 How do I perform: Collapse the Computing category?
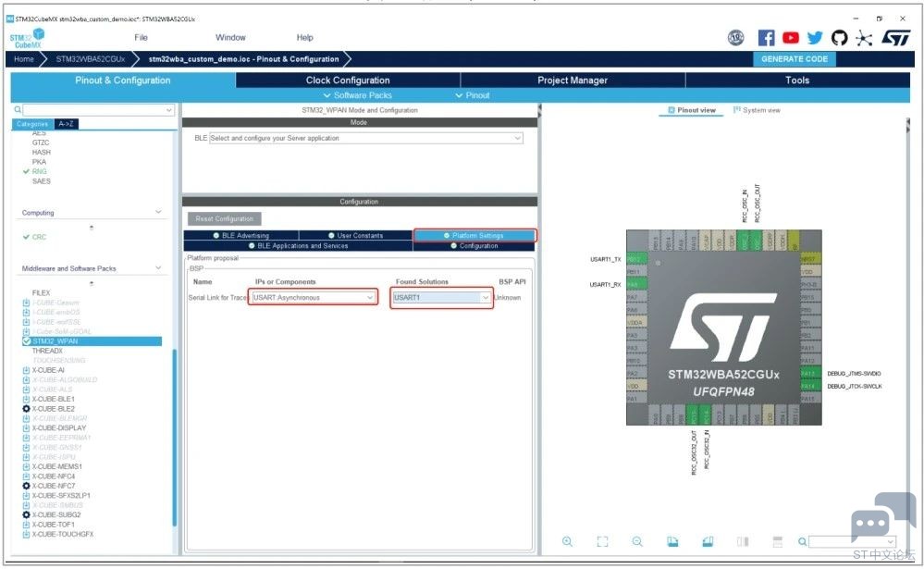158,212
